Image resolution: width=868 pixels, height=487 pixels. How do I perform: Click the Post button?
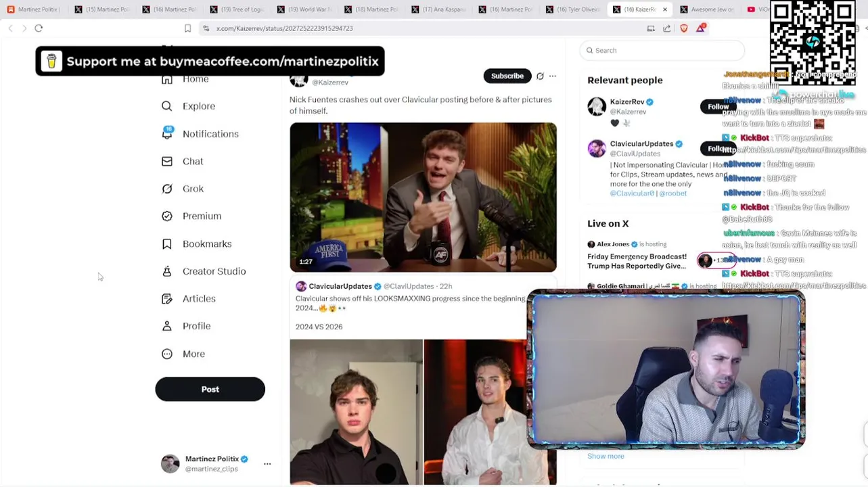pos(210,389)
